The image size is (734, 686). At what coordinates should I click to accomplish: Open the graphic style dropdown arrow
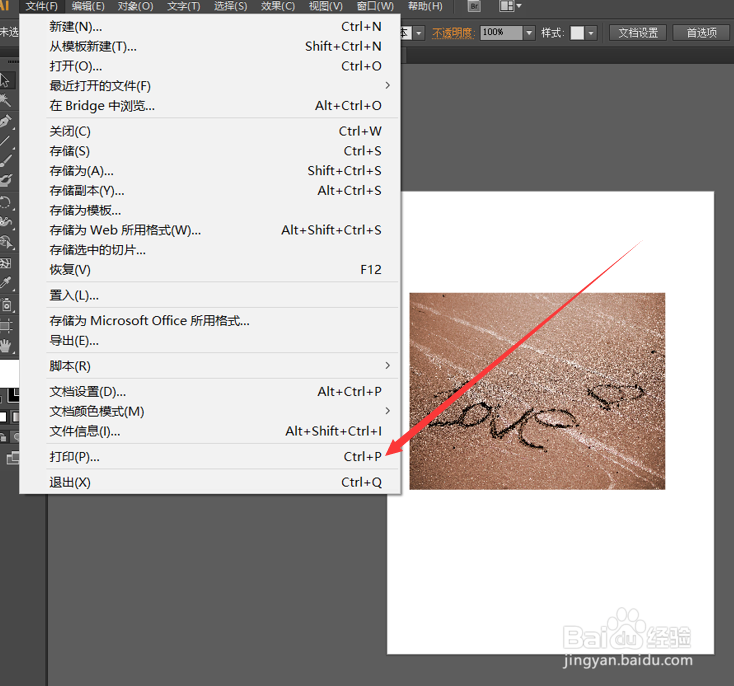pos(591,33)
